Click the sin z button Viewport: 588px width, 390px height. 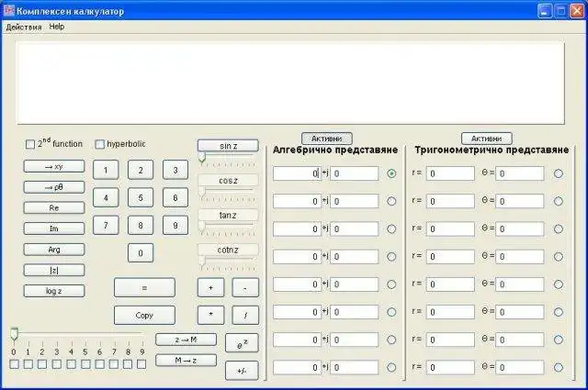(228, 146)
